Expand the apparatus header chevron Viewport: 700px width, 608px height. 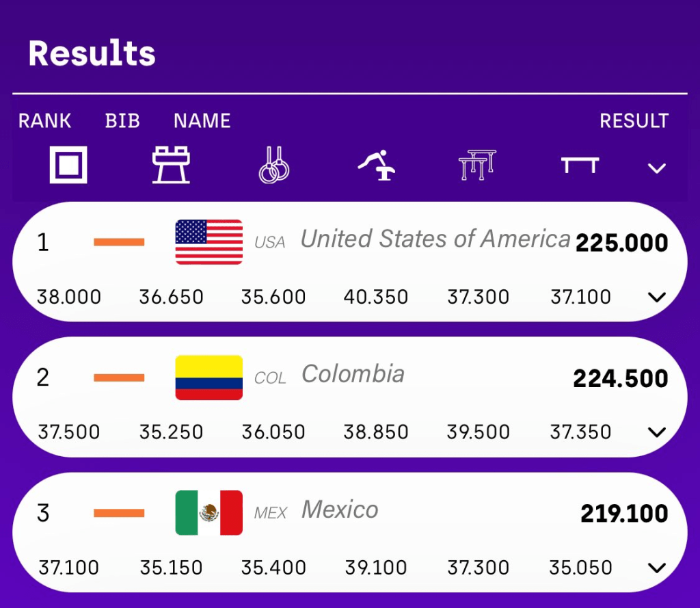pos(657,168)
